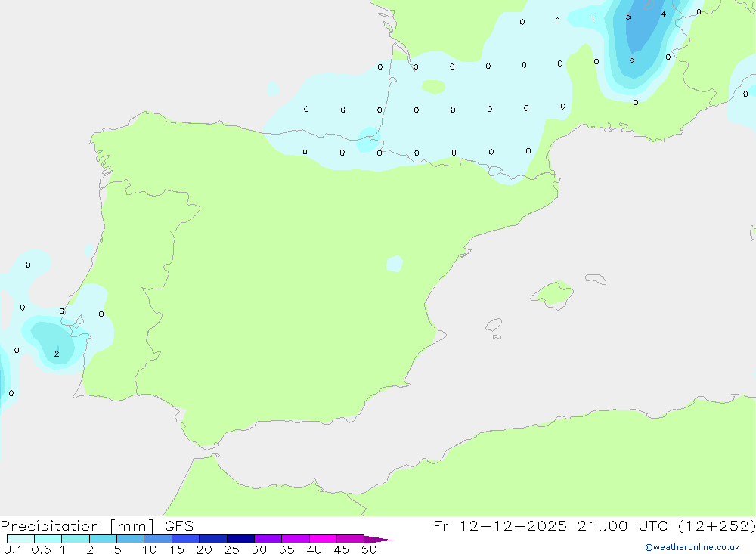Select the 15–20 mm royal blue legend swatch
This screenshot has width=756, height=554.
(186, 539)
